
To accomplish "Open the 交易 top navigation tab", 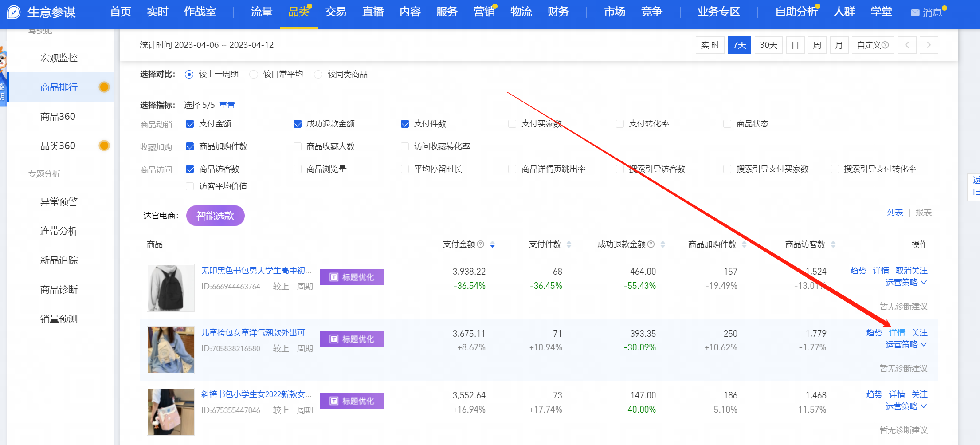I will click(335, 12).
